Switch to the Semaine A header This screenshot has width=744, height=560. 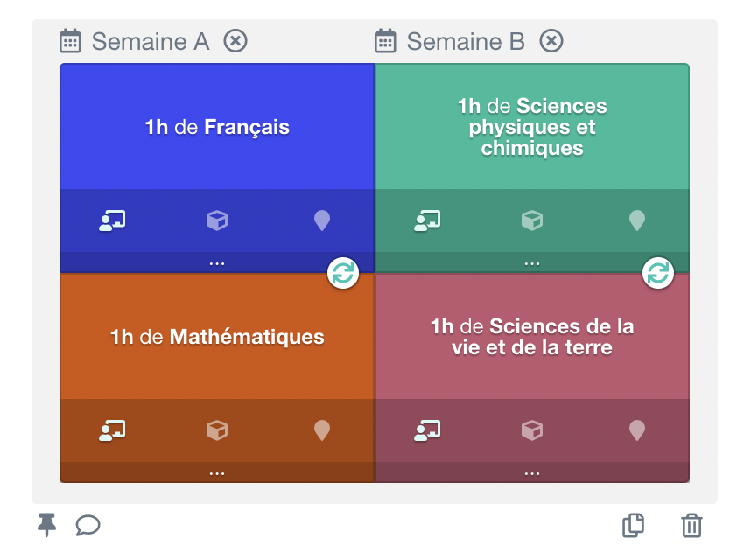click(151, 41)
